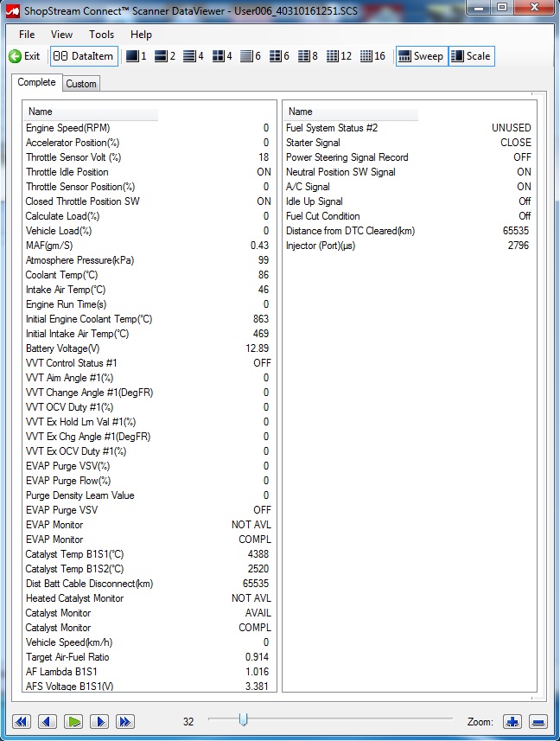Select the Engine Run Time(s) row
This screenshot has width=560, height=741.
(149, 304)
